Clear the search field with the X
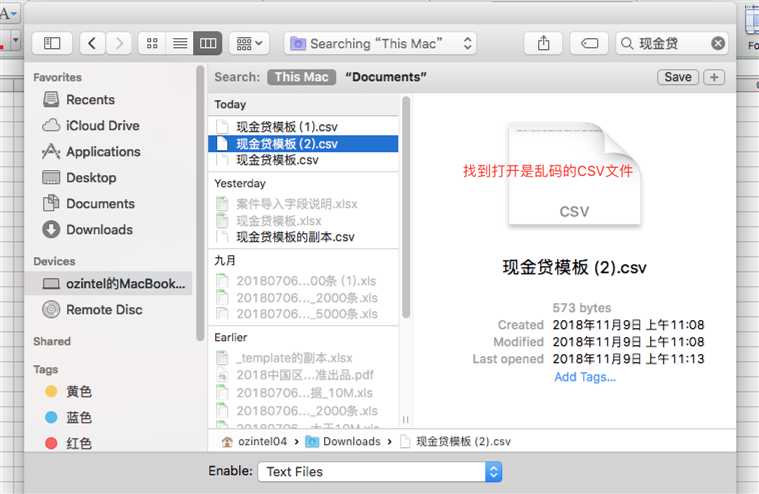 [x=718, y=44]
